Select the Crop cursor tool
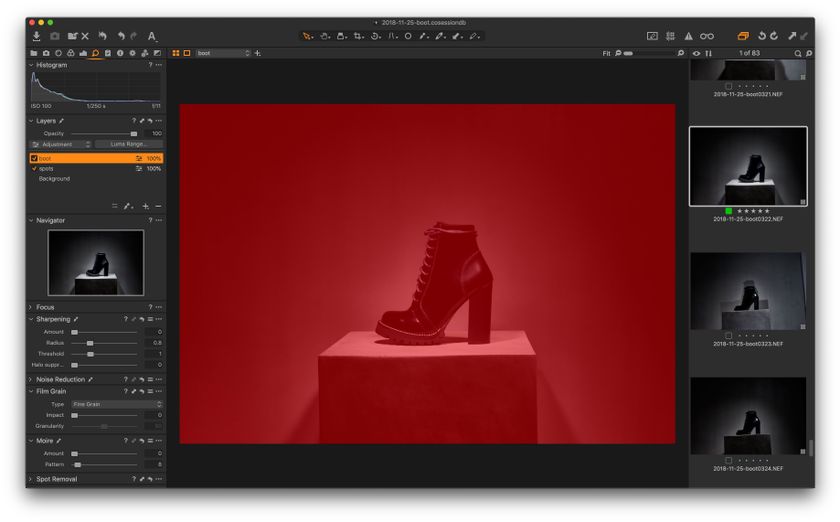 point(358,36)
